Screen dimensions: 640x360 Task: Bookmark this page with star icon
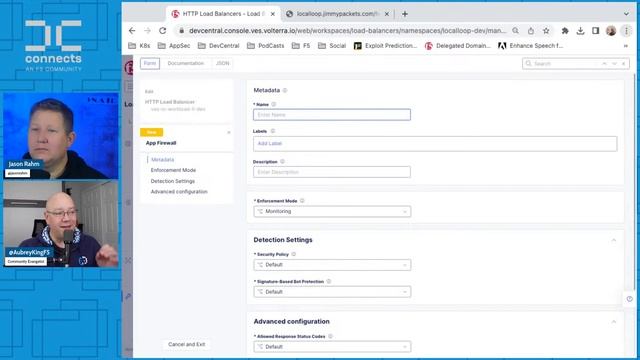pos(546,31)
